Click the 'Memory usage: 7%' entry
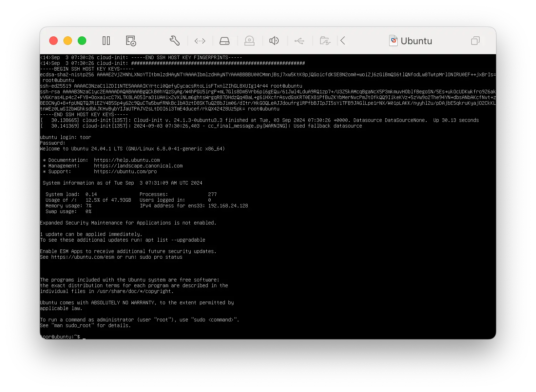This screenshot has width=536, height=392. click(68, 206)
